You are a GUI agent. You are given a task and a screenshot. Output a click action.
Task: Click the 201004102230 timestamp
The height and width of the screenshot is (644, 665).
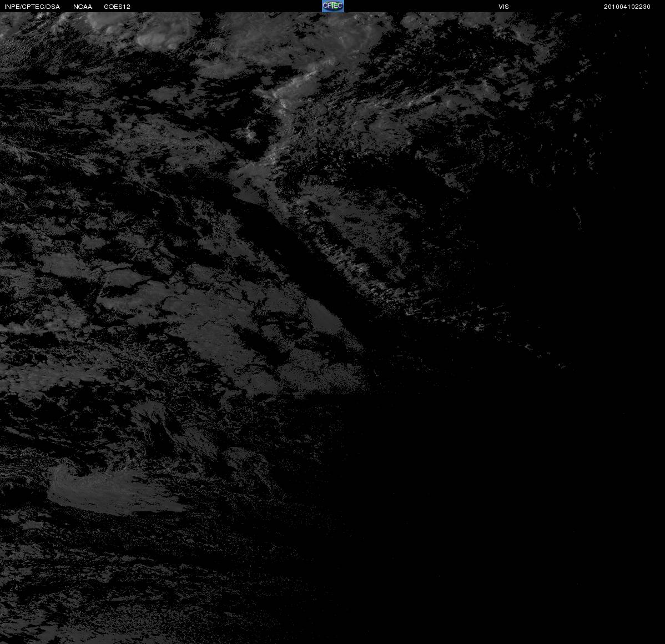point(627,7)
